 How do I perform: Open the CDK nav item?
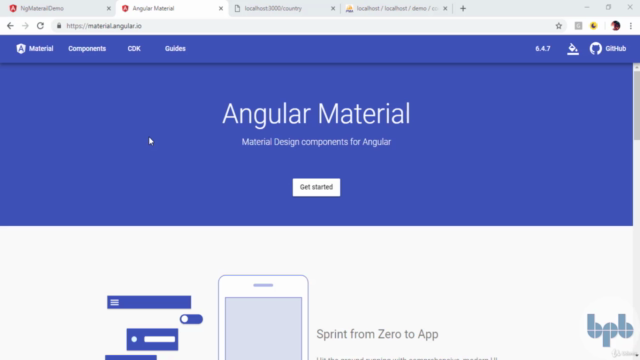134,49
